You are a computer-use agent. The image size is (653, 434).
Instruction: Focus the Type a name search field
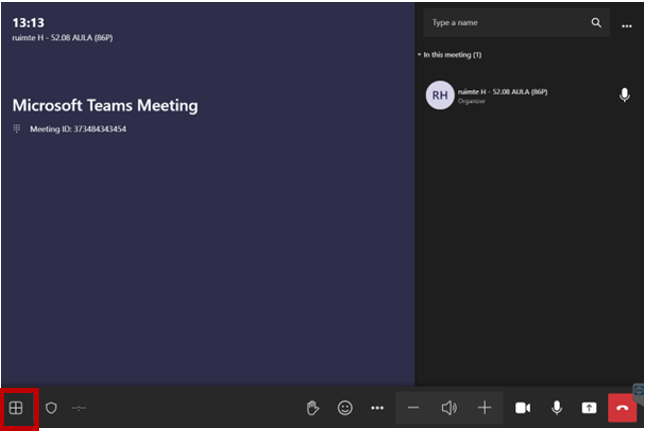[x=516, y=22]
